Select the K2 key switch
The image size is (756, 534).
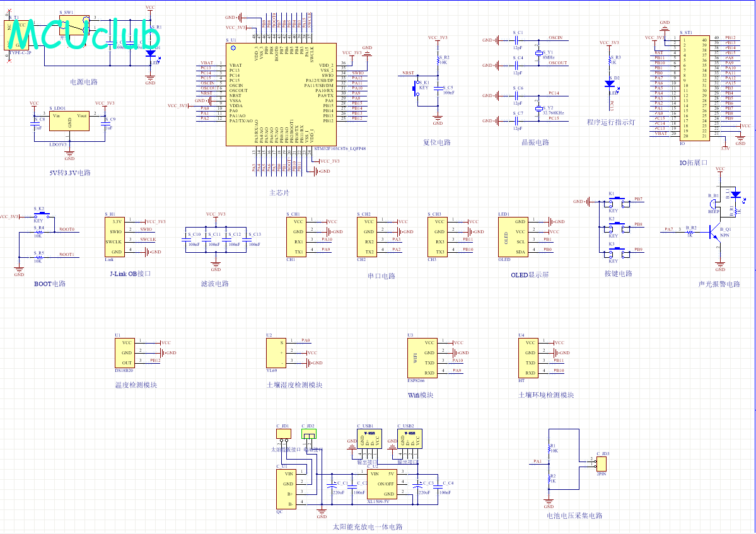coord(616,228)
